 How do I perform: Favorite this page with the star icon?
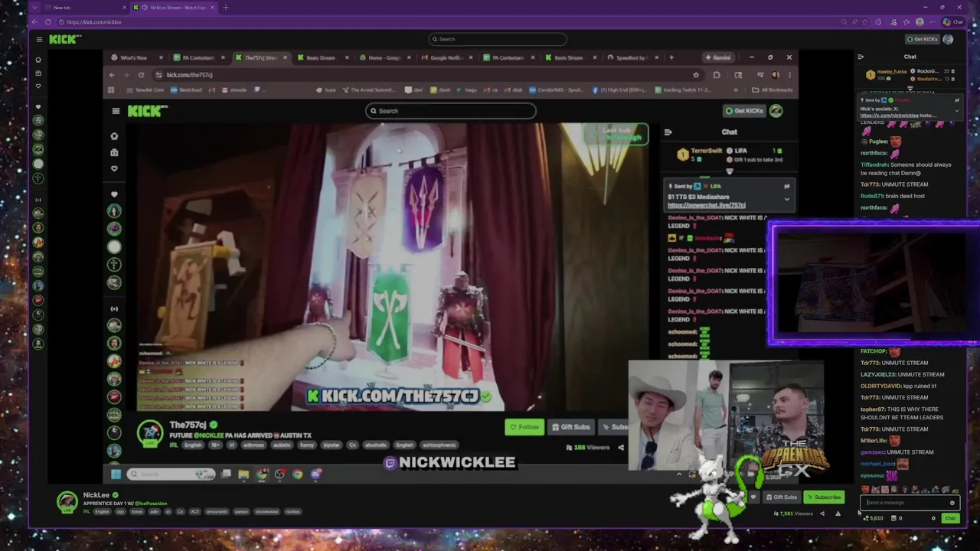pyautogui.click(x=864, y=22)
